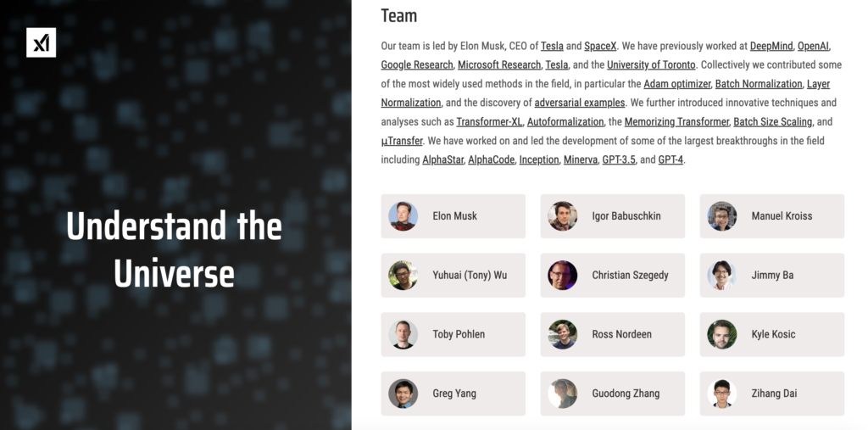Click Christian Szegedy's avatar
Image resolution: width=868 pixels, height=430 pixels.
pyautogui.click(x=562, y=275)
